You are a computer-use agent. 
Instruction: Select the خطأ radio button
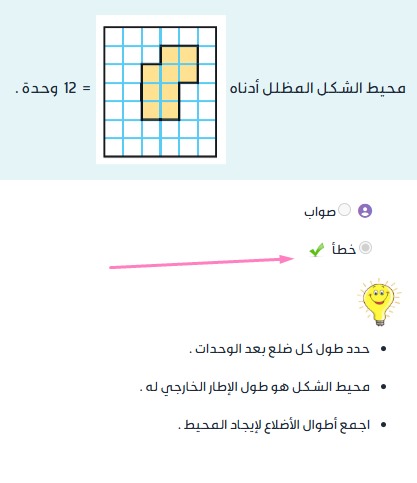[x=365, y=248]
